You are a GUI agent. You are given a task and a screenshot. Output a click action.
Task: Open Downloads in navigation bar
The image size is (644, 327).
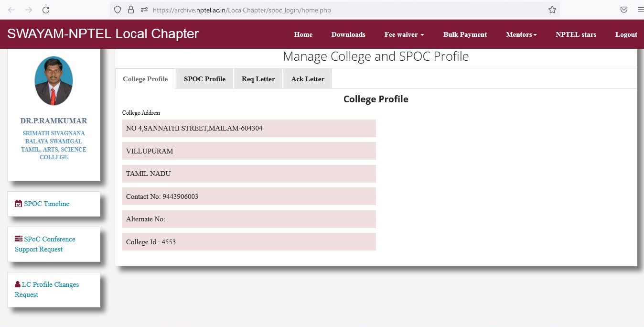pos(348,34)
